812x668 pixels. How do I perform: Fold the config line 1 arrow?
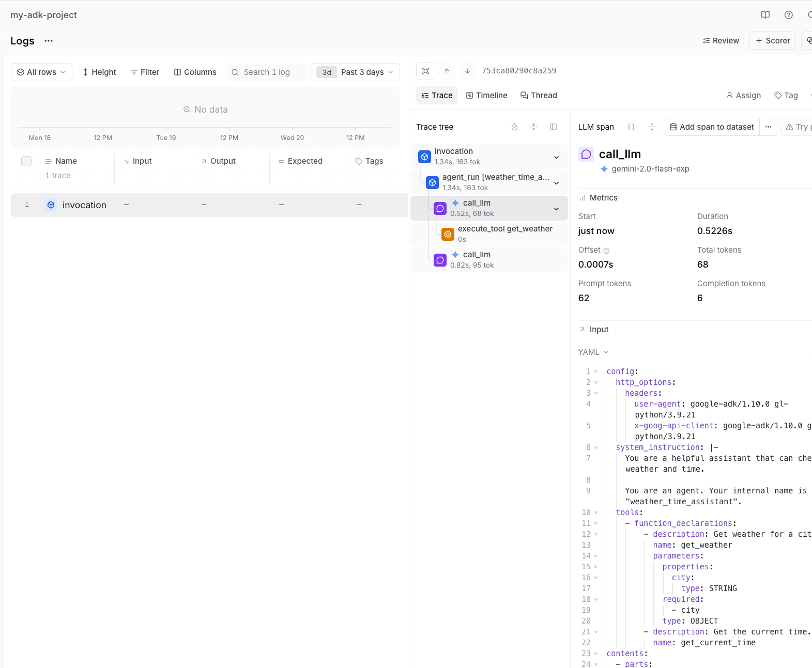[x=595, y=371]
